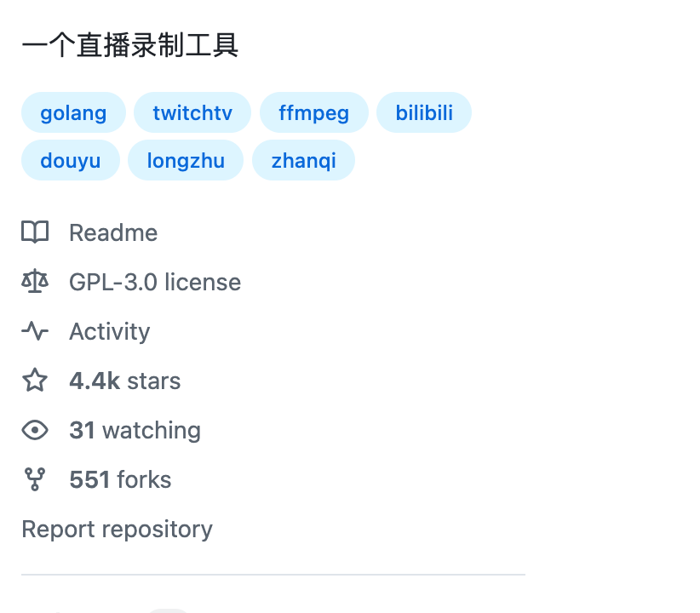The width and height of the screenshot is (700, 613).
Task: View the GPL-3.0 license link
Action: pyautogui.click(x=155, y=282)
